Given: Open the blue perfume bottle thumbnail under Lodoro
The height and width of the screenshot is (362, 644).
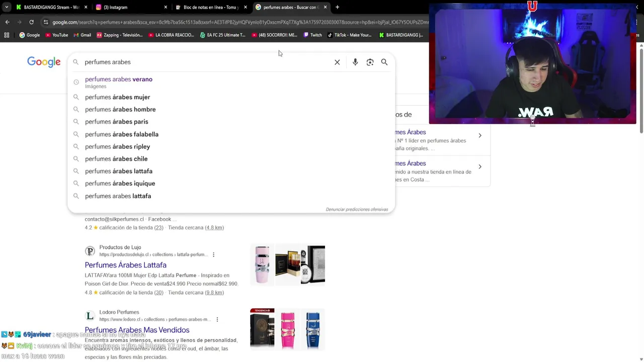Looking at the screenshot, I should click(312, 329).
